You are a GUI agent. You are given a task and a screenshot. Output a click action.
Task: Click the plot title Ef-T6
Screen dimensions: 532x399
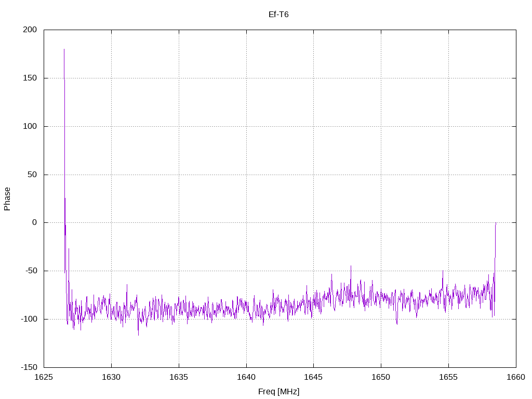tap(278, 15)
